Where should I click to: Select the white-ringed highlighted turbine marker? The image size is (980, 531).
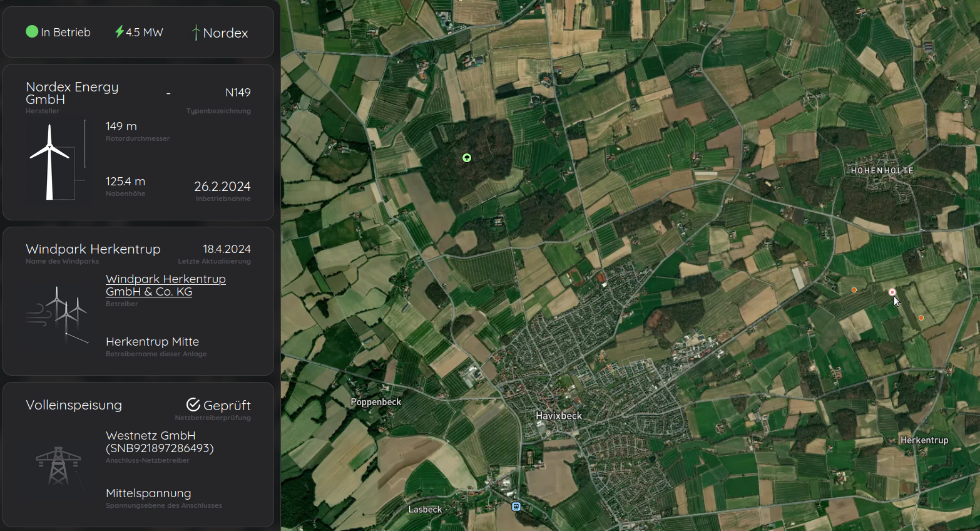[x=892, y=292]
